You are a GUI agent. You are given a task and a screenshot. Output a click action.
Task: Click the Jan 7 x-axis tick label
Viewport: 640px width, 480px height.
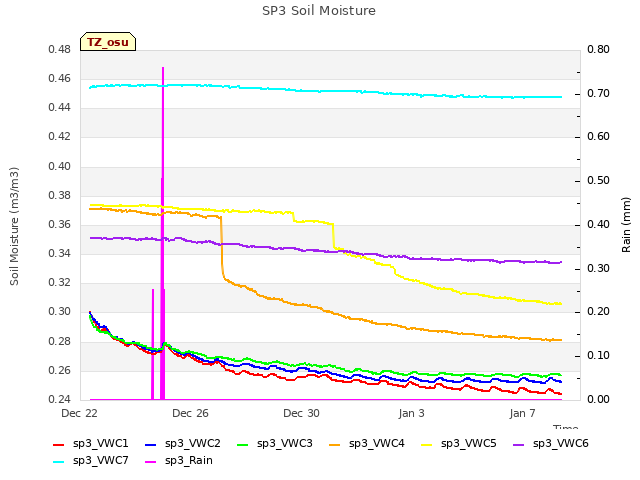522,413
